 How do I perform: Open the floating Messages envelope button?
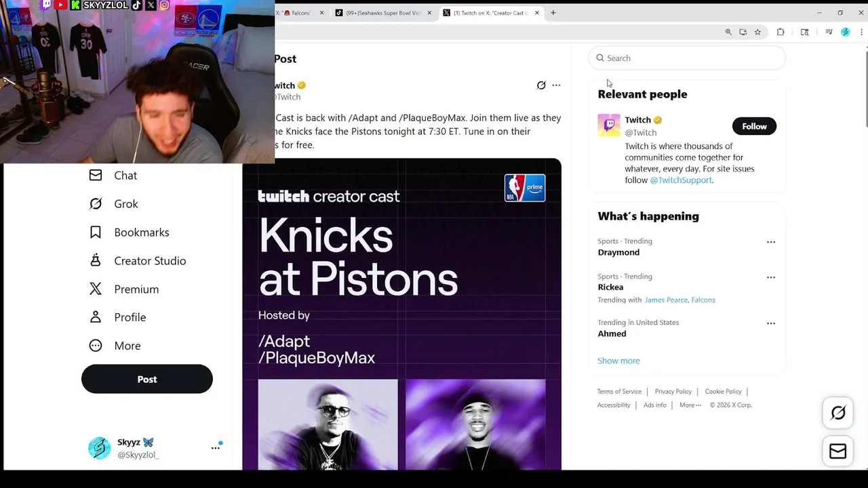(838, 451)
